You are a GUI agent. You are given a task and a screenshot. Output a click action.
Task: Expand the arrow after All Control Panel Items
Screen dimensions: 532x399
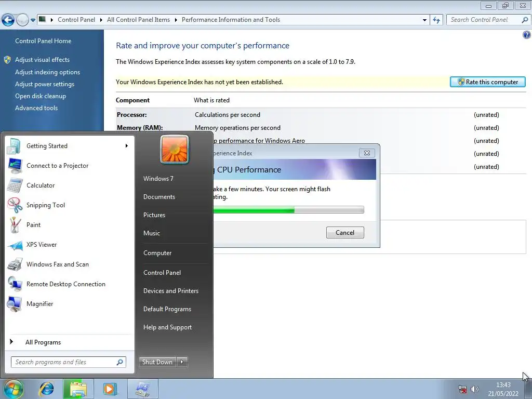coord(176,20)
